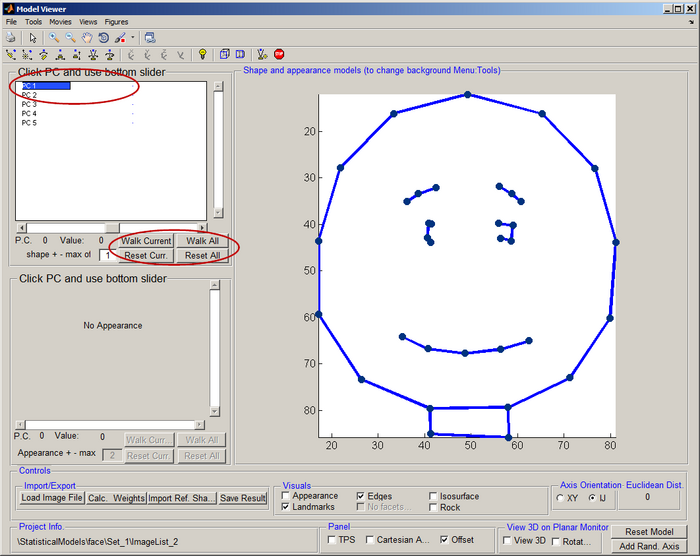Activate the Pan hand tool

87,37
